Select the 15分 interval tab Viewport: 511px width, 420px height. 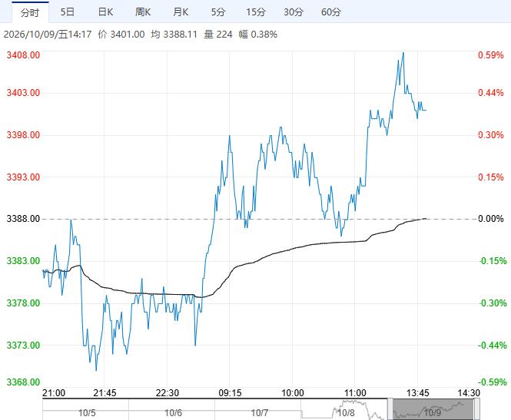coord(255,12)
